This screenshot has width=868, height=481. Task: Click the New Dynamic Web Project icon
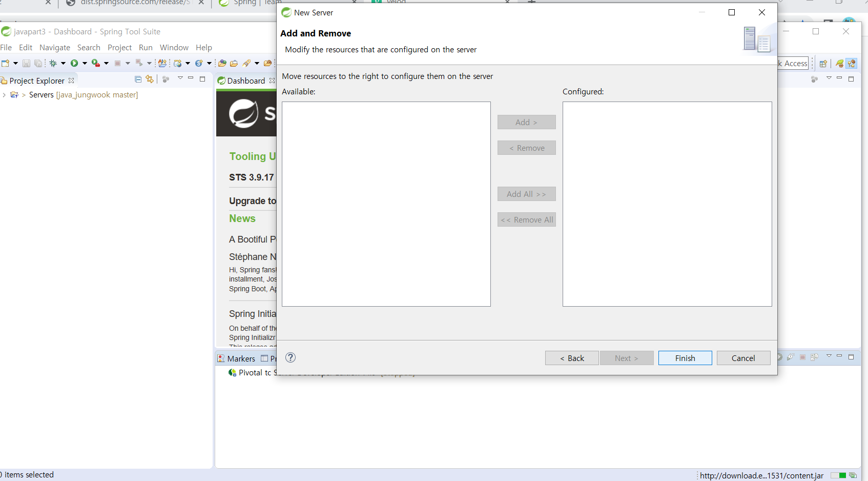point(178,63)
